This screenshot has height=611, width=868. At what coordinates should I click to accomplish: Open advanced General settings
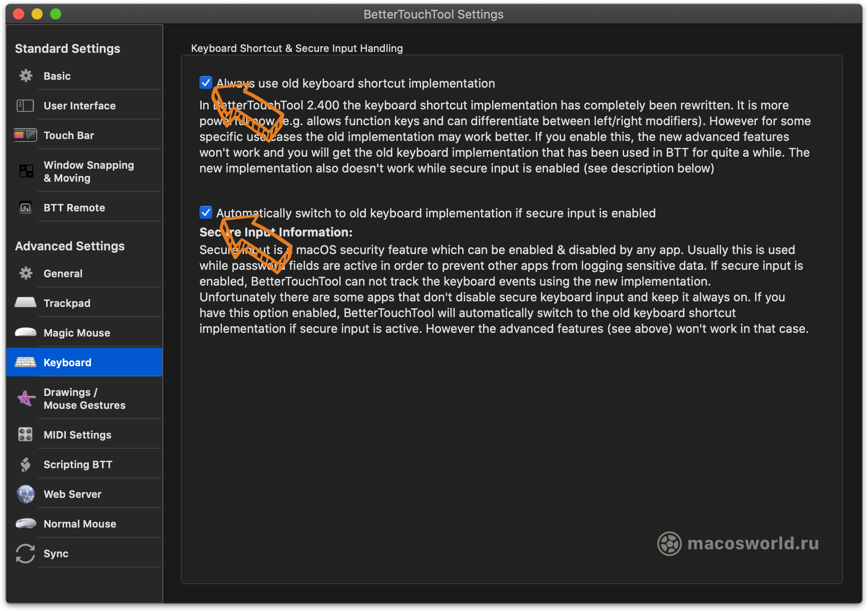point(84,274)
